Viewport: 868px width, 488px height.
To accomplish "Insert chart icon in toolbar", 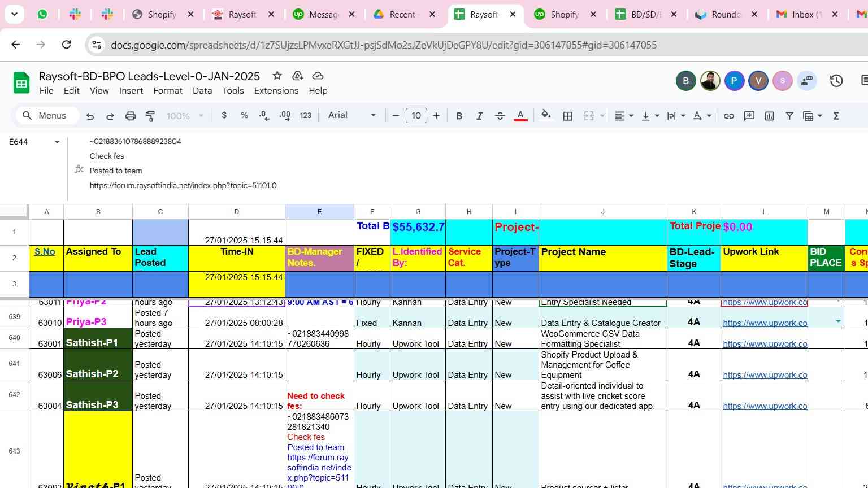I will 769,116.
